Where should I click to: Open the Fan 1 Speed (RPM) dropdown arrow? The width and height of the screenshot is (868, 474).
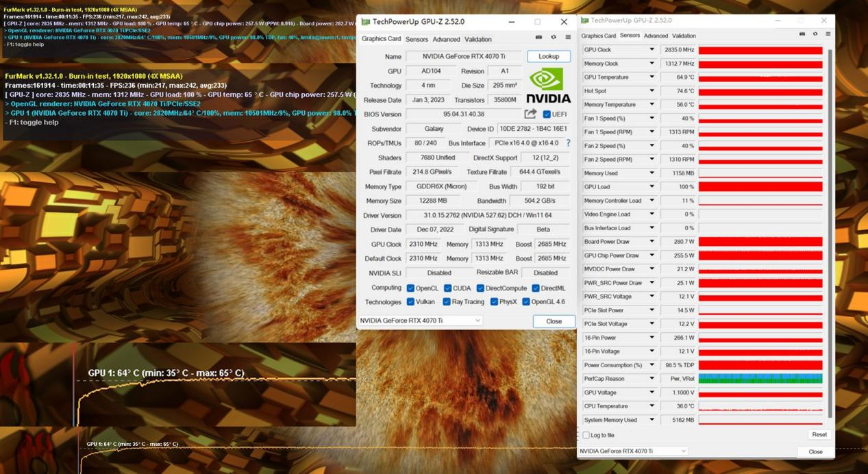(x=652, y=132)
